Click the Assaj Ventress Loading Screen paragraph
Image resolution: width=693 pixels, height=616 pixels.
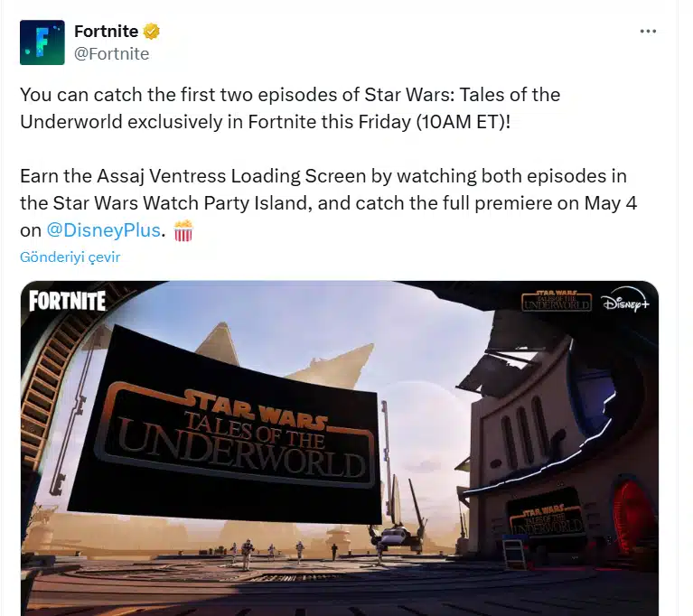coord(328,203)
